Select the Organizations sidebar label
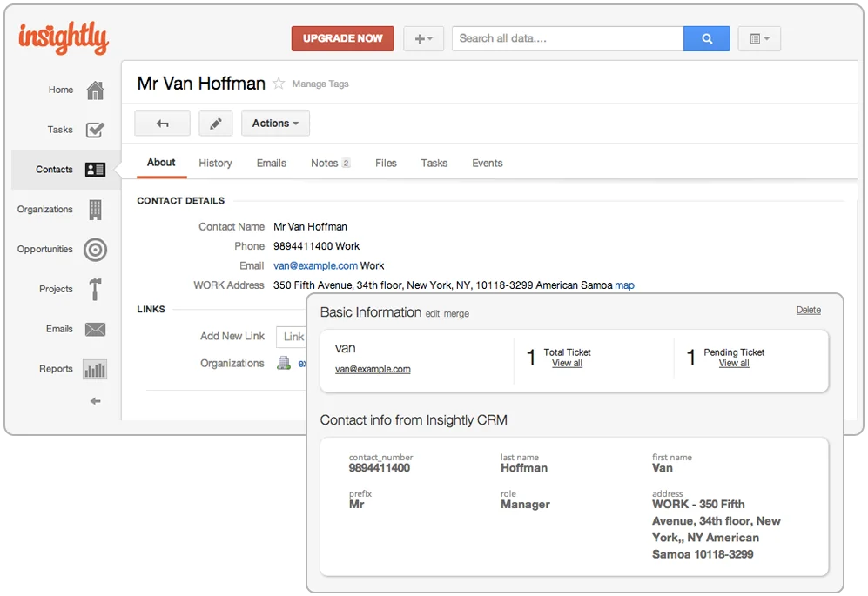868x596 pixels. (x=45, y=209)
